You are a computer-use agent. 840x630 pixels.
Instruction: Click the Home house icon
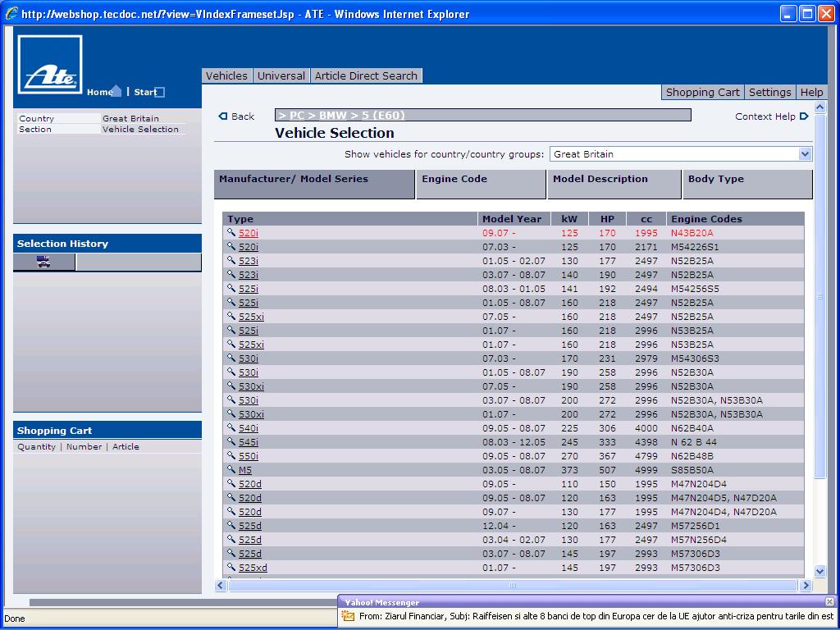(x=116, y=90)
